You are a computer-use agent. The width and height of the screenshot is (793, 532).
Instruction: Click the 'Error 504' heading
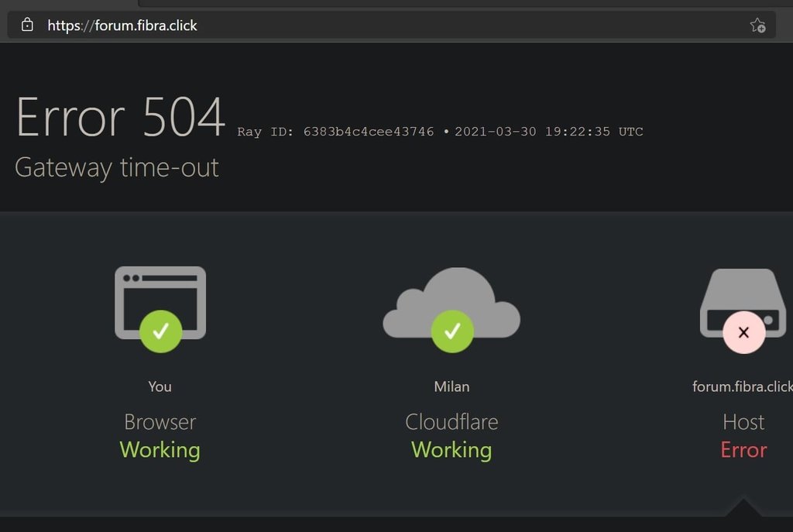pos(120,118)
